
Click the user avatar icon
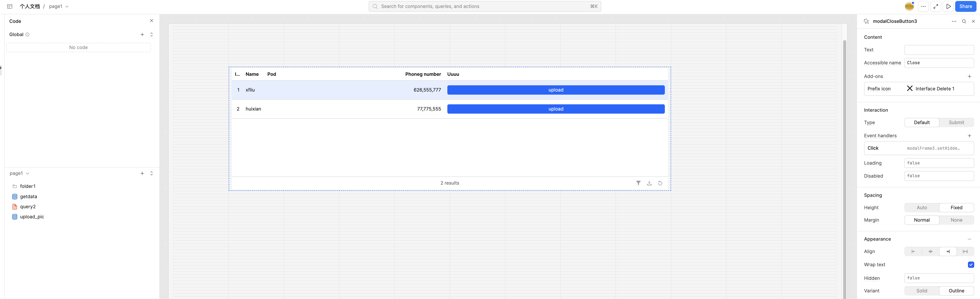coord(909,6)
